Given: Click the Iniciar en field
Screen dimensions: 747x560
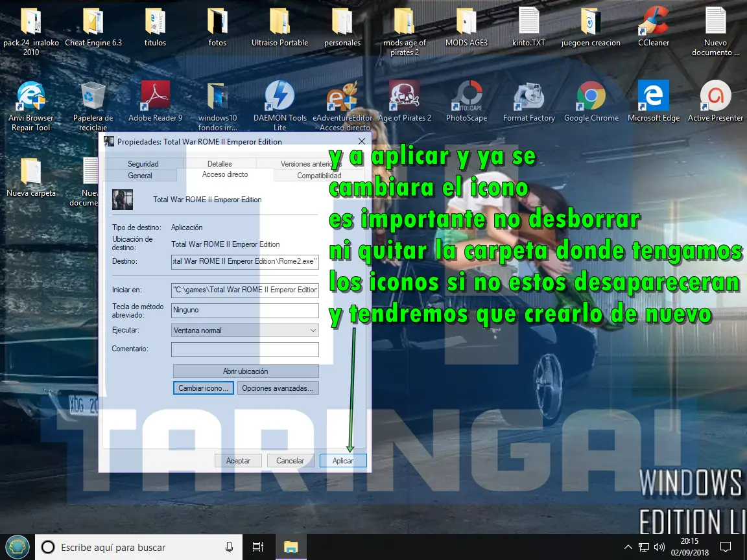Looking at the screenshot, I should coord(245,290).
